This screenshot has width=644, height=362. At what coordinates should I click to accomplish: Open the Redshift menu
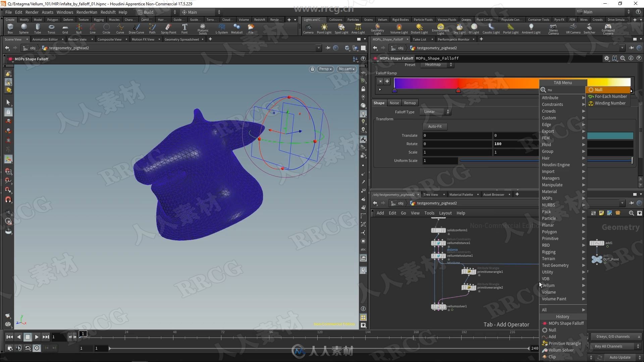coord(108,12)
